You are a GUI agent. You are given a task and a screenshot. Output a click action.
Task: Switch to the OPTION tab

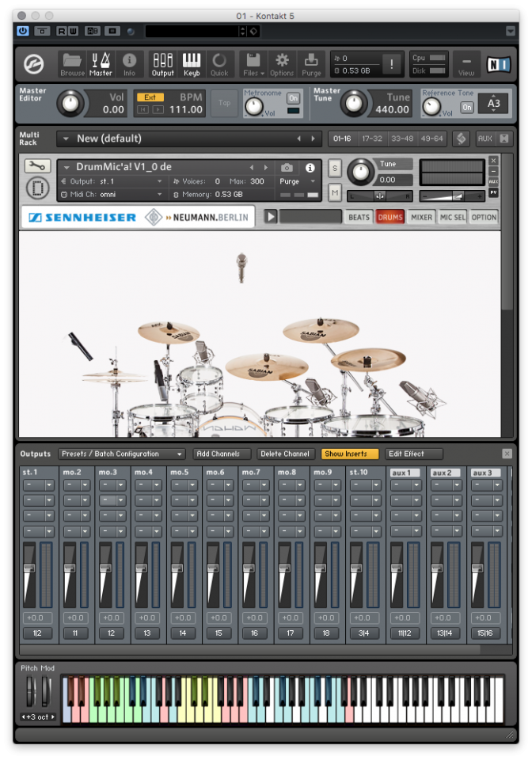point(484,217)
